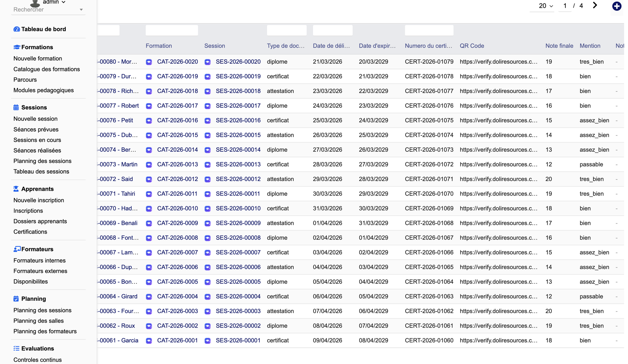Click formation icon beside CAT-2026-0004

(x=149, y=297)
